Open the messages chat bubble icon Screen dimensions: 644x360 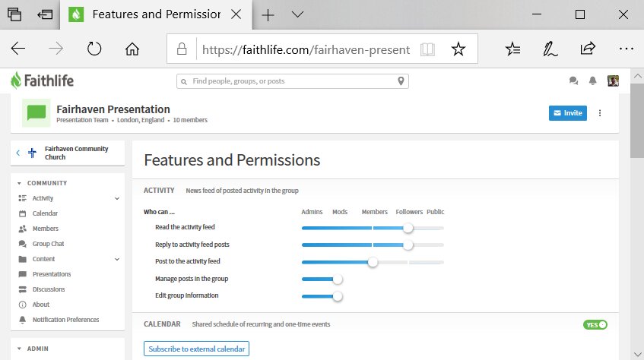click(573, 81)
